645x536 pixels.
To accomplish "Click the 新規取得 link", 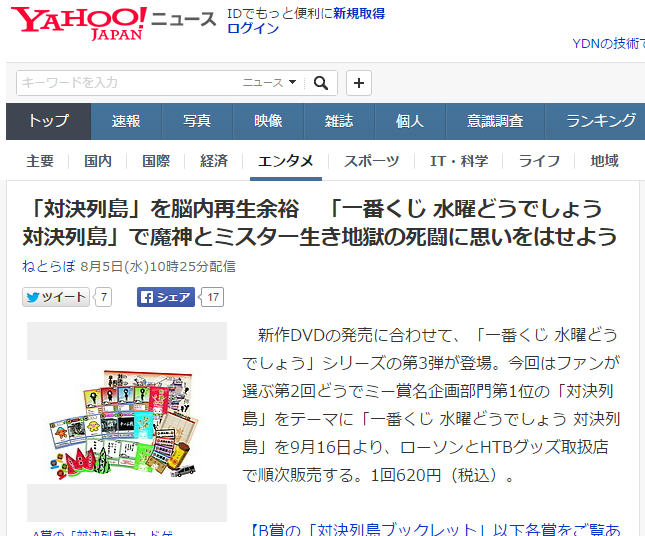I will tap(359, 14).
